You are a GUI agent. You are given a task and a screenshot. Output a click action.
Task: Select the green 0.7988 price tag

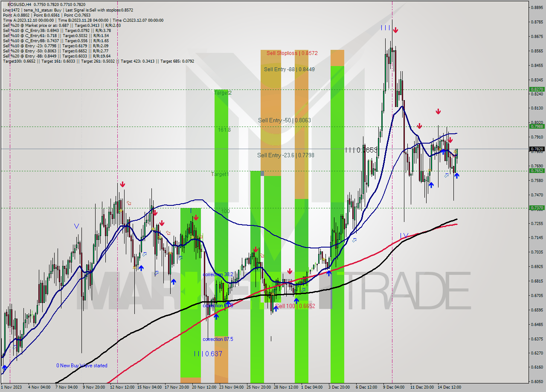tap(537, 126)
